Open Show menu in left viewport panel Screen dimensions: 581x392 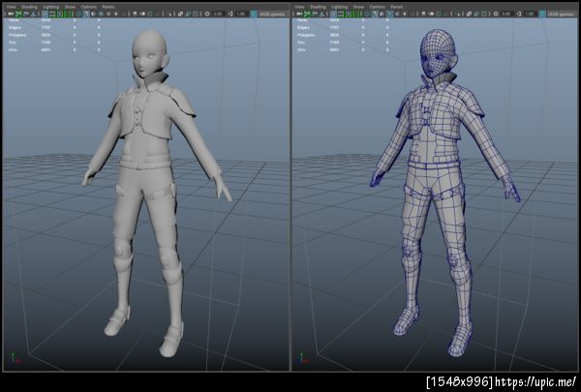pyautogui.click(x=70, y=7)
